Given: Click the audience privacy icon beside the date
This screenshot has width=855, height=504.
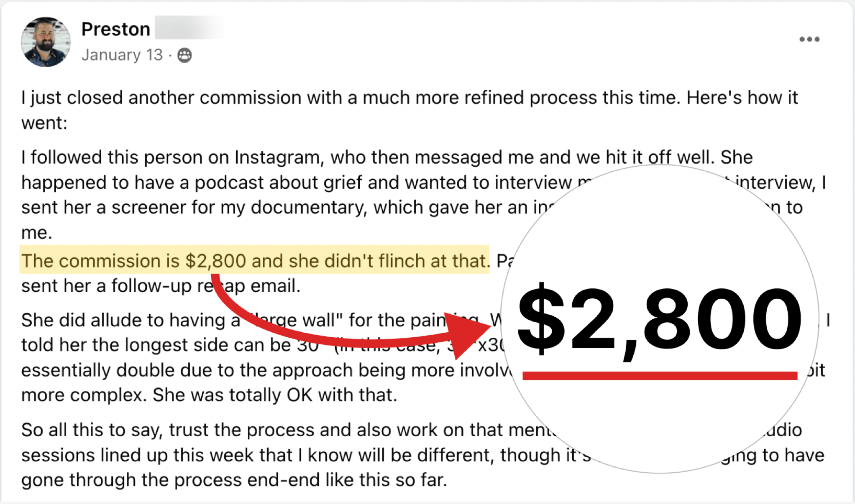Looking at the screenshot, I should pyautogui.click(x=184, y=55).
